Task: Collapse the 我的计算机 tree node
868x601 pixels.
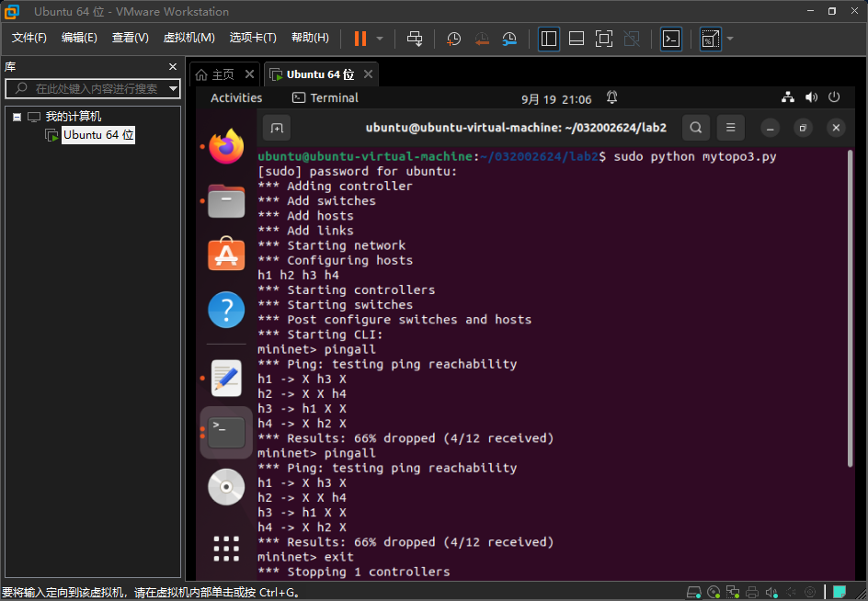Action: pyautogui.click(x=17, y=117)
